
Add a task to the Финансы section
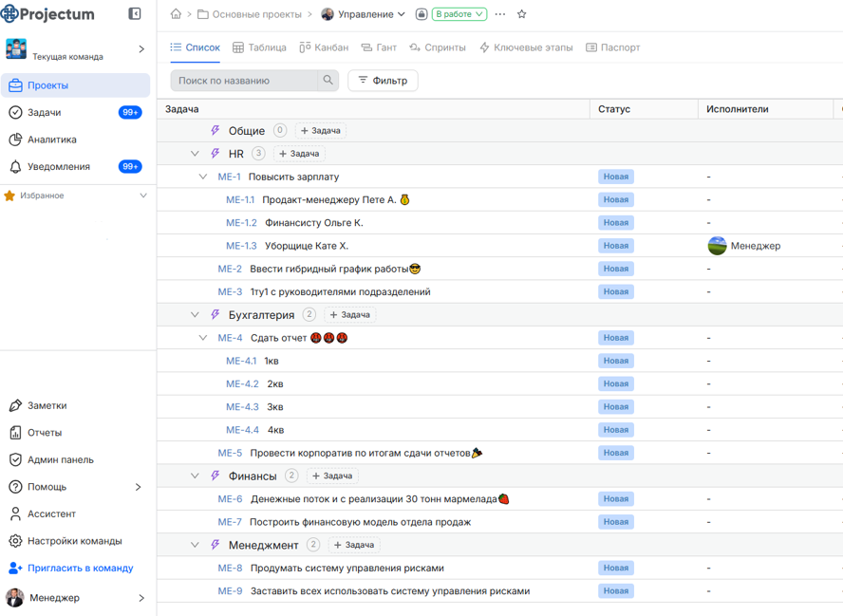332,476
